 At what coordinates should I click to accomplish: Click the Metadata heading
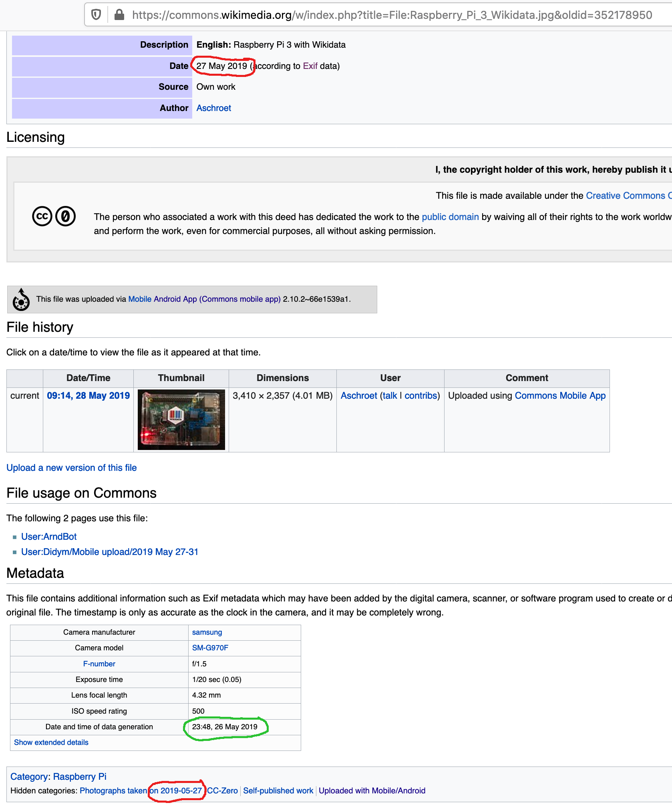coord(35,573)
